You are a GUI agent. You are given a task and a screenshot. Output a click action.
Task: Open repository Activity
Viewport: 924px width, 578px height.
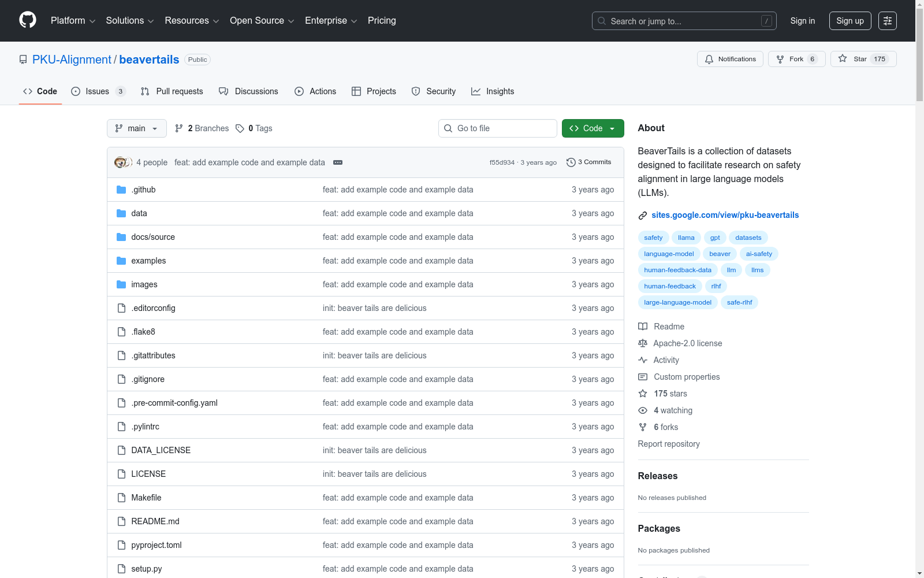(x=659, y=360)
